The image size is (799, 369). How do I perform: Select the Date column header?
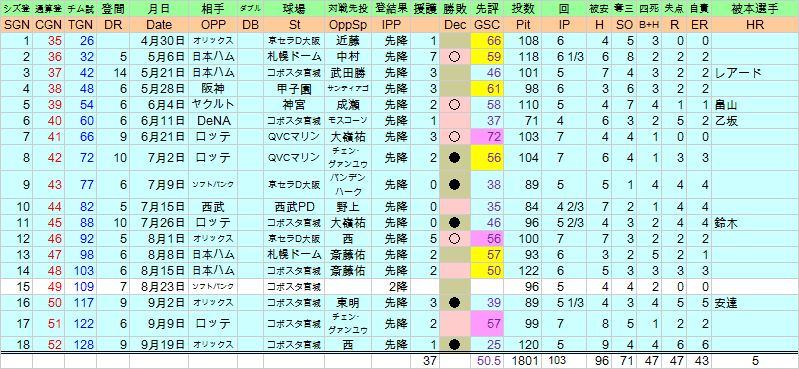159,25
